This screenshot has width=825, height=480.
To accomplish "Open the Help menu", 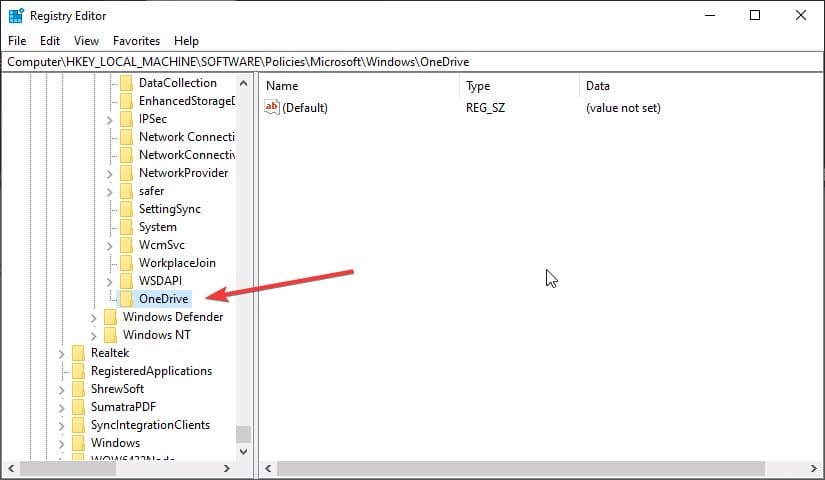I will click(186, 41).
